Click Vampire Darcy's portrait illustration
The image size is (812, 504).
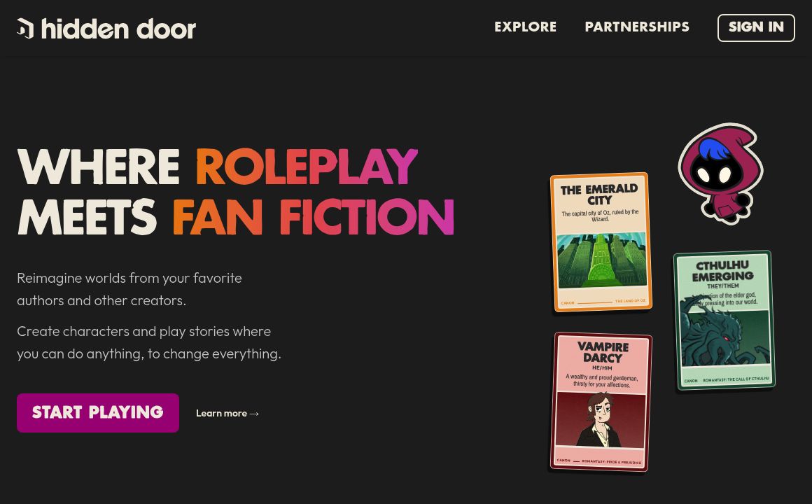[601, 420]
